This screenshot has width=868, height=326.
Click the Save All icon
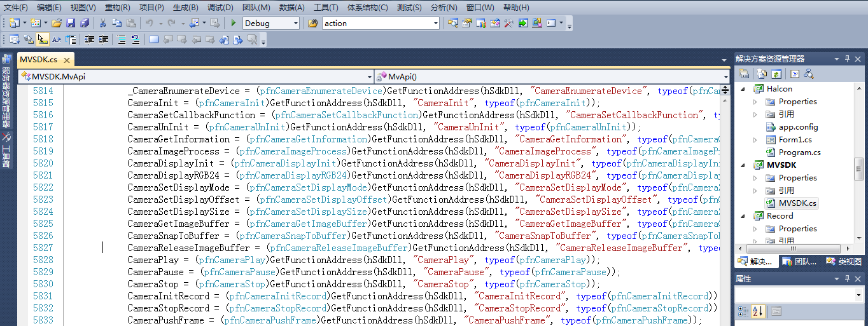point(84,23)
